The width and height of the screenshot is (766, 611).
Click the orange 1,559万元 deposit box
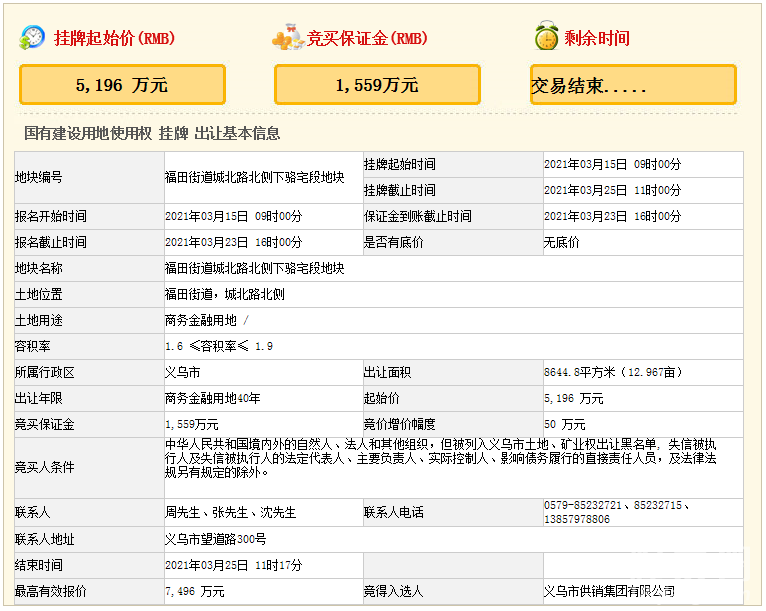pos(377,85)
